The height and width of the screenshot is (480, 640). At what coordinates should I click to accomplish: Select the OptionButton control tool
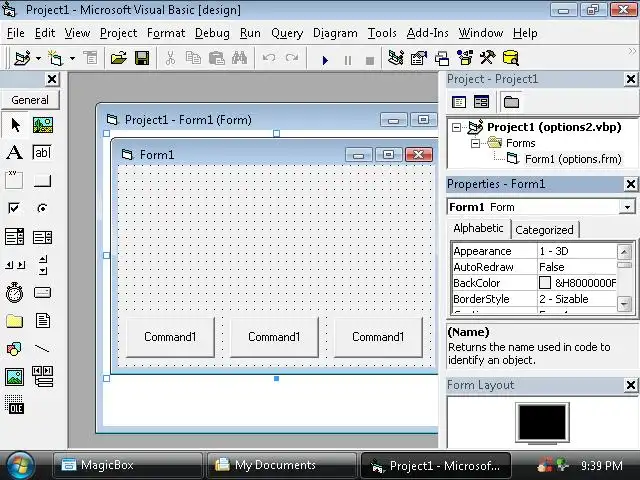tap(42, 209)
